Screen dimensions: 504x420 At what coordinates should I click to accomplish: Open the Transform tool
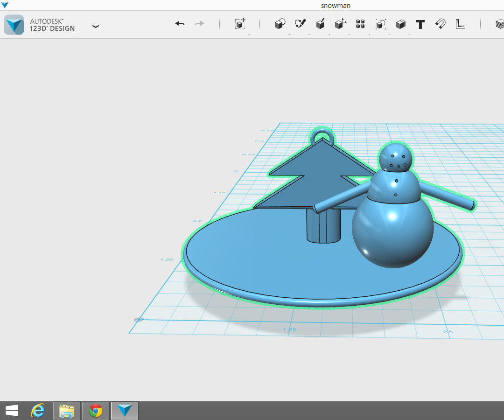(240, 24)
